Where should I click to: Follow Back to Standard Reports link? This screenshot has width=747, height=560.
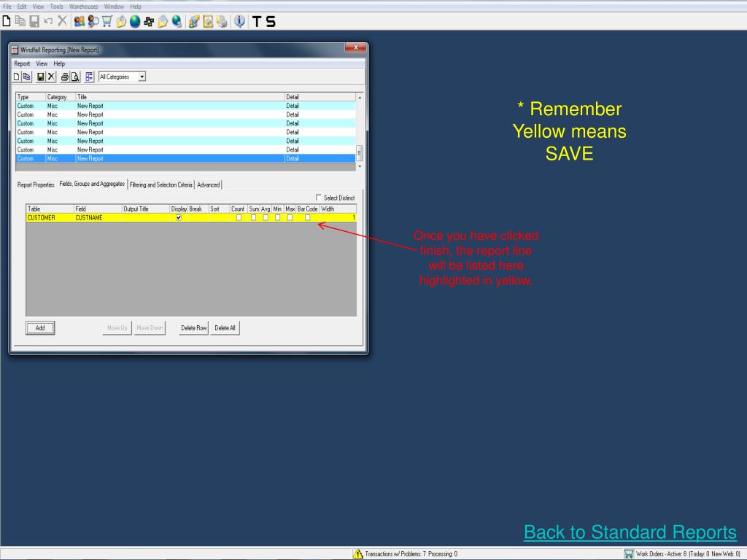(630, 532)
